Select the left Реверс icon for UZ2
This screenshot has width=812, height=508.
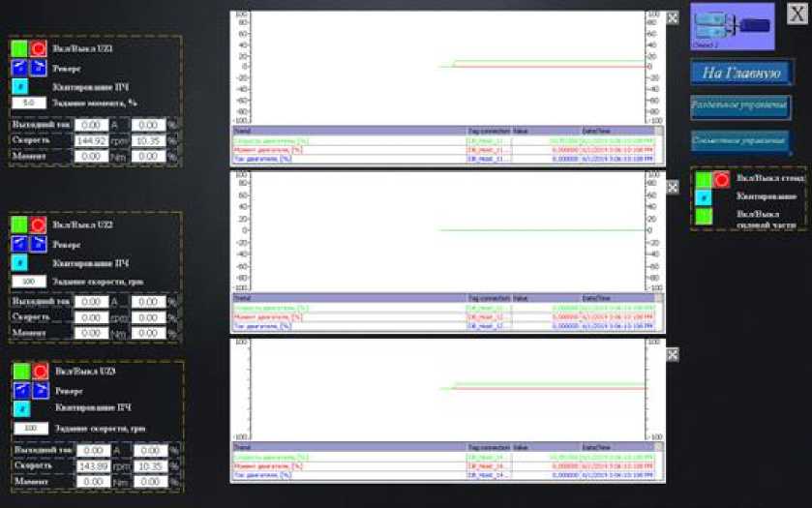[x=19, y=244]
